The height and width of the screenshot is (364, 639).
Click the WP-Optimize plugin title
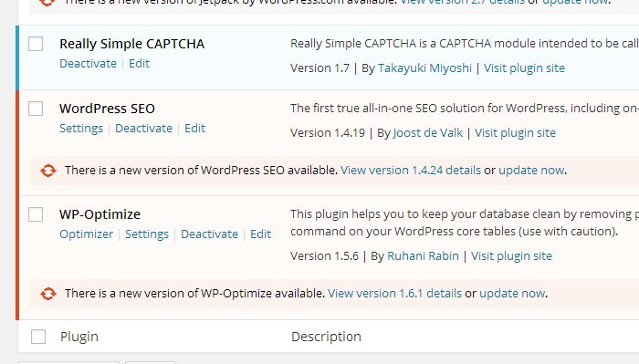click(x=100, y=214)
